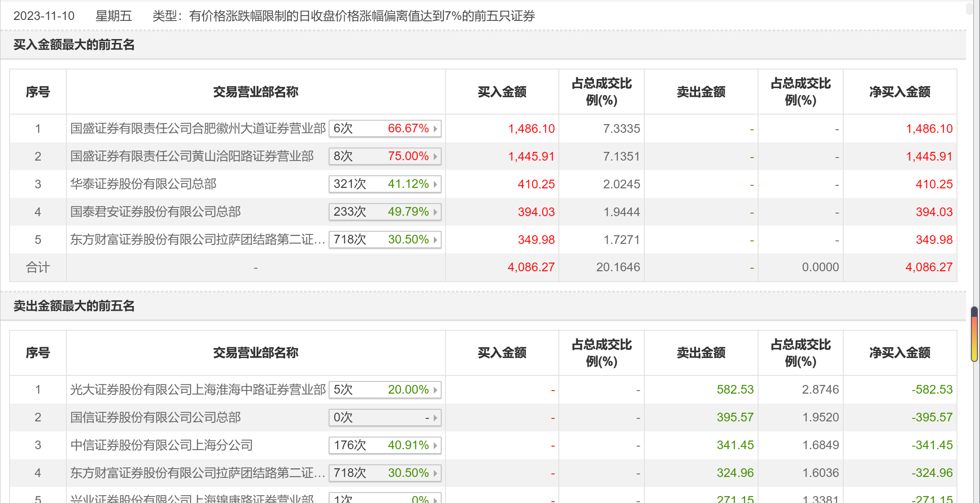Open the 233次 49.79% stats box for 国泰君安总部
This screenshot has height=503, width=980.
(385, 212)
